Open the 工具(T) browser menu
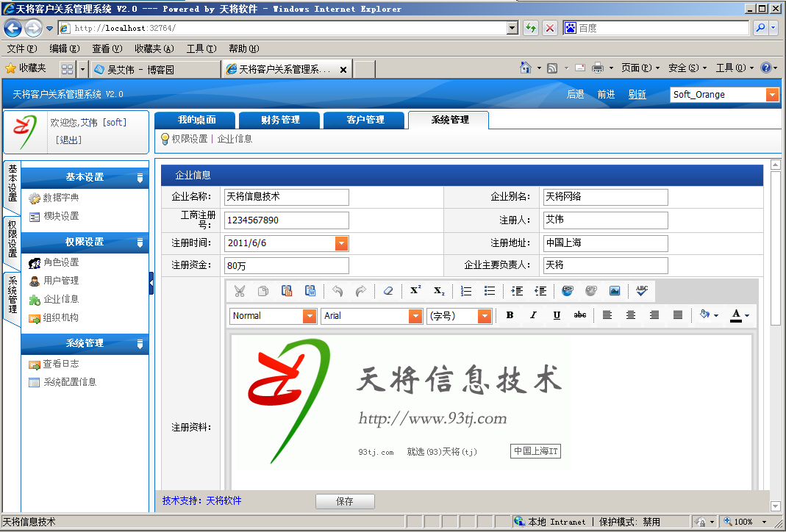 [201, 48]
